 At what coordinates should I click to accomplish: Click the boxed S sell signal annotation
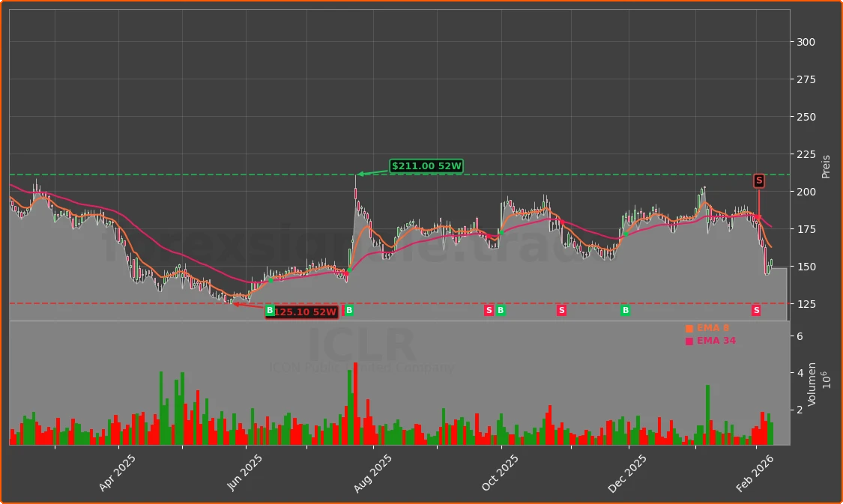pyautogui.click(x=759, y=180)
